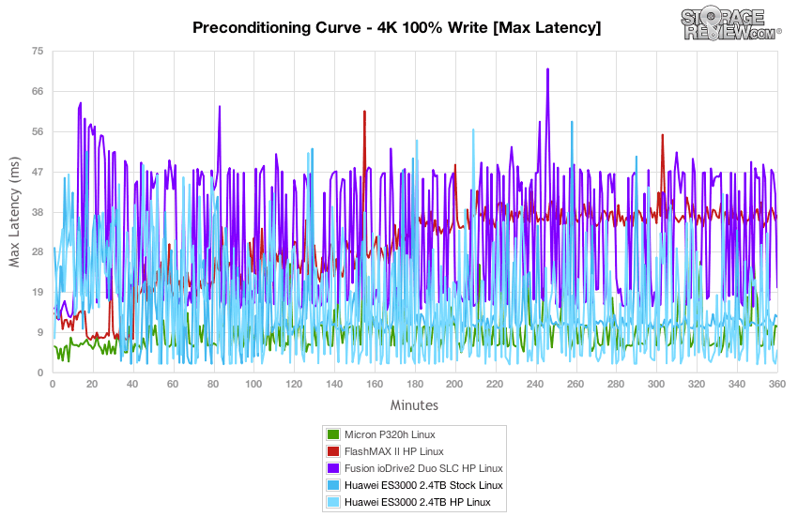Click the x-axis tick label 240
The width and height of the screenshot is (798, 532).
[535, 384]
